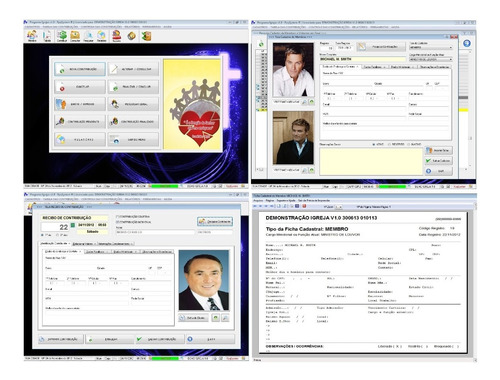Click green icon under Michael's upper photo
The image size is (500, 380).
[x=311, y=102]
